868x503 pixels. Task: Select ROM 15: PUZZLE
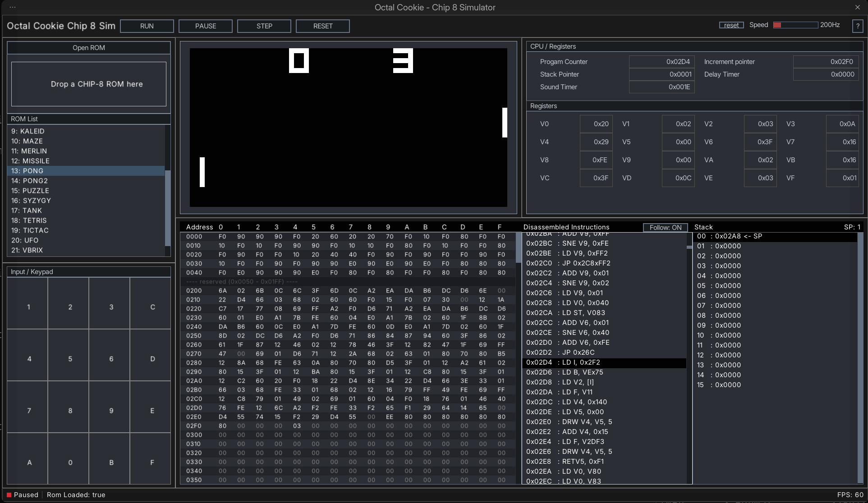tap(86, 191)
